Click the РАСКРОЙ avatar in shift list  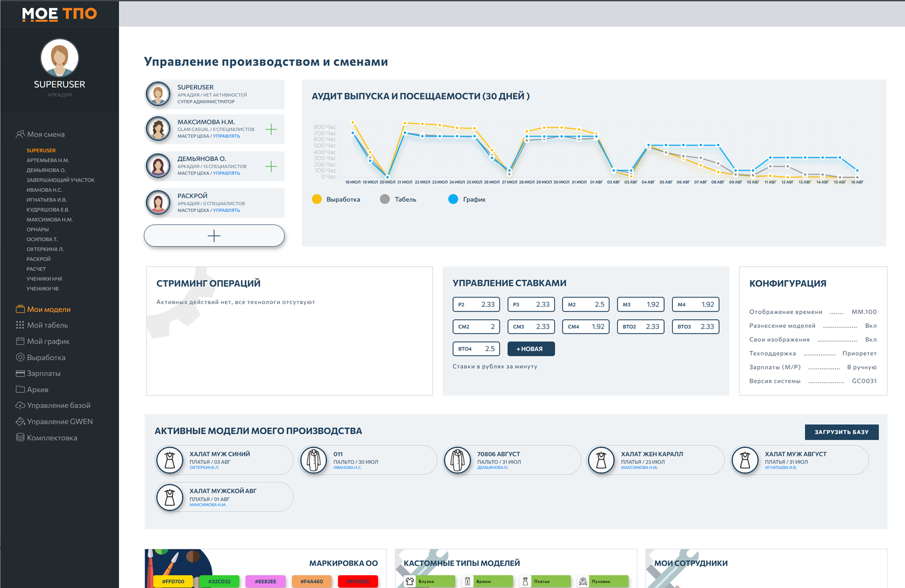(158, 203)
